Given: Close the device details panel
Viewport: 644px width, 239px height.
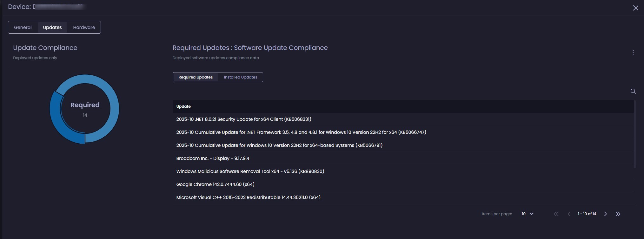Looking at the screenshot, I should [x=635, y=8].
